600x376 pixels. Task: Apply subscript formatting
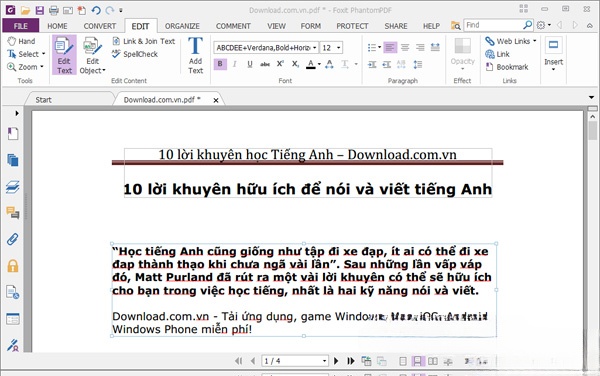[x=295, y=64]
